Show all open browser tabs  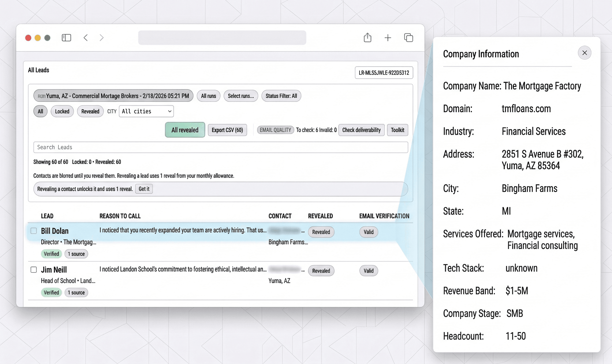[x=408, y=38]
